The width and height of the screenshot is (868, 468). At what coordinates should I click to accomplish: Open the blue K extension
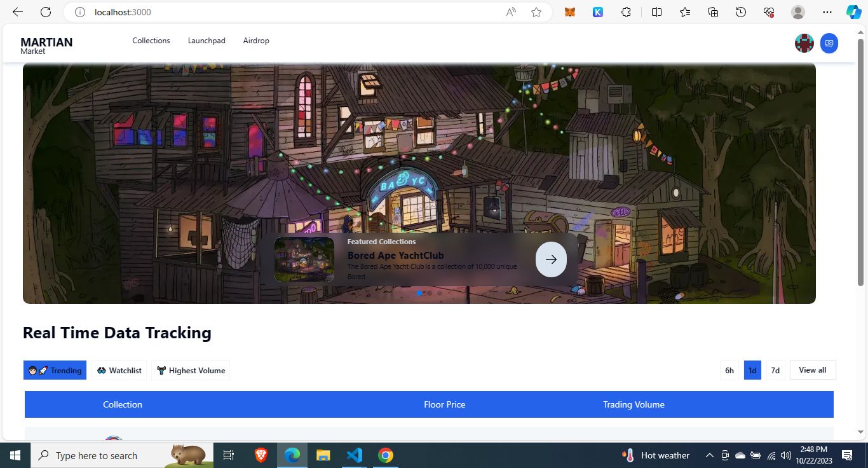(x=598, y=12)
